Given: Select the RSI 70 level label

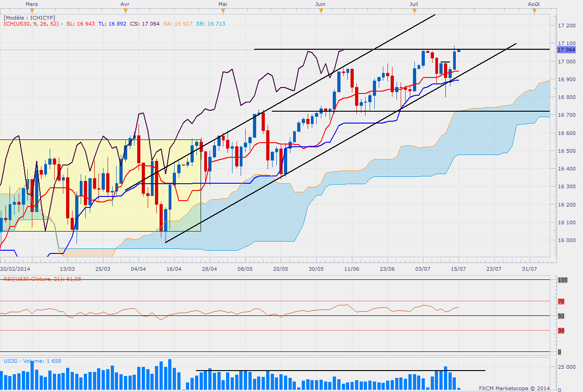Looking at the screenshot, I should (561, 301).
